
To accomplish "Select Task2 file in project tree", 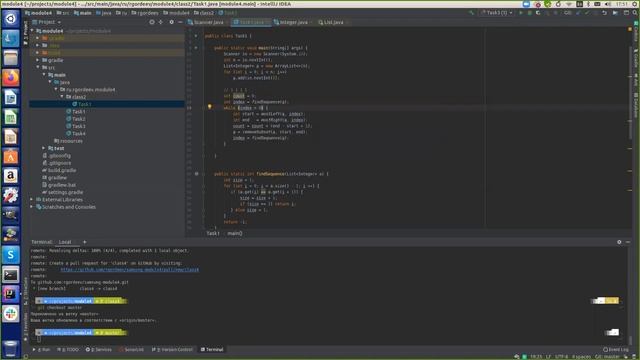I will click(79, 119).
